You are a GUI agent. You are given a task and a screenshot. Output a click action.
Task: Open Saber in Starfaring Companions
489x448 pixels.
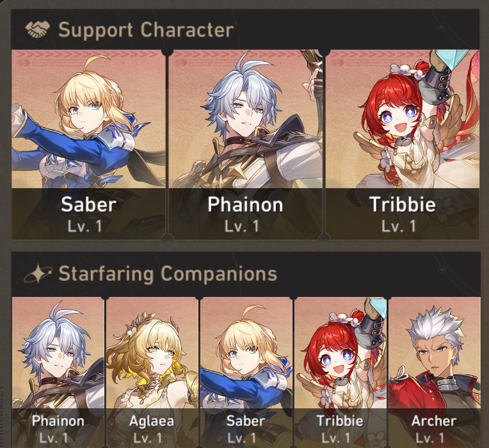point(246,372)
